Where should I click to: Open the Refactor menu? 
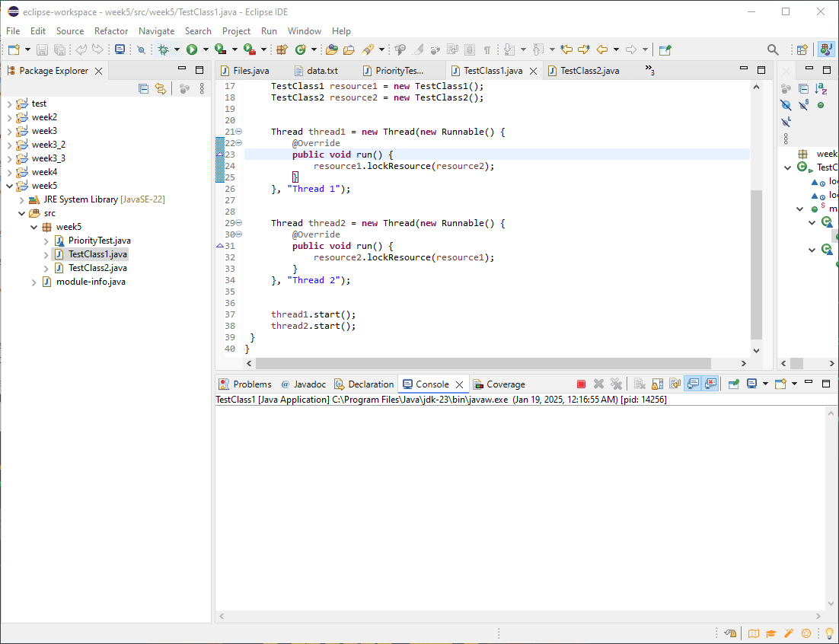tap(111, 31)
